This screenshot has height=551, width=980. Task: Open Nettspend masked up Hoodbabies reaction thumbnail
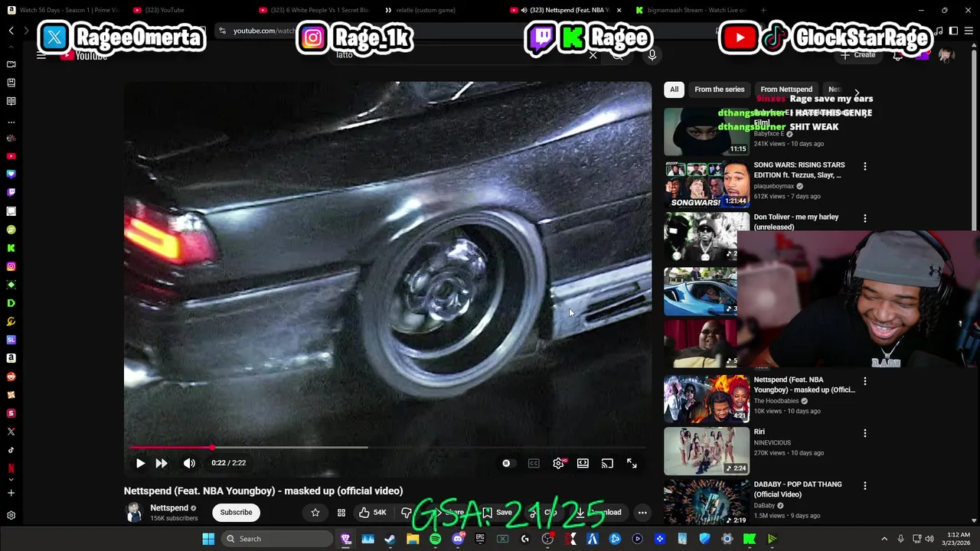(x=707, y=399)
